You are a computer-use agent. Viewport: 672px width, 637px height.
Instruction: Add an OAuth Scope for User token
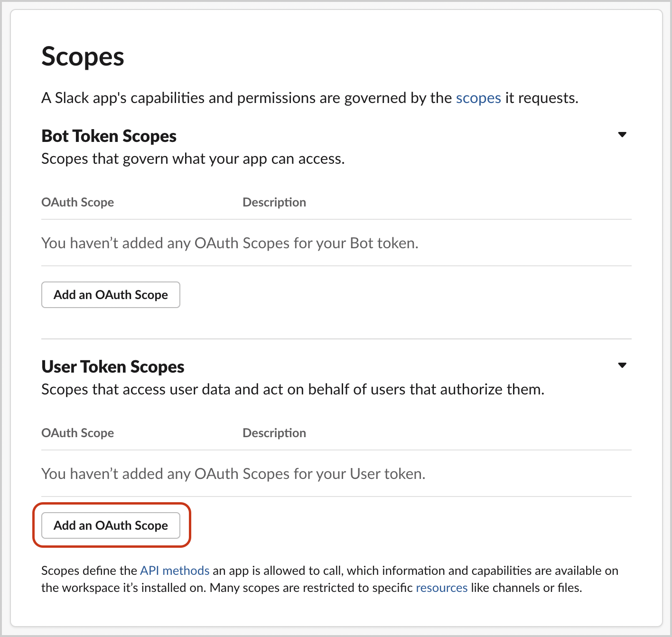pyautogui.click(x=111, y=525)
